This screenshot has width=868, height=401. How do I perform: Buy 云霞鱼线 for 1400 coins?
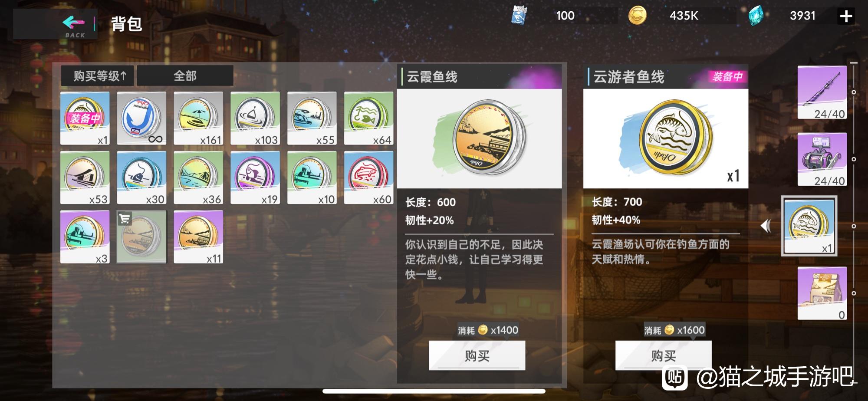click(x=477, y=355)
